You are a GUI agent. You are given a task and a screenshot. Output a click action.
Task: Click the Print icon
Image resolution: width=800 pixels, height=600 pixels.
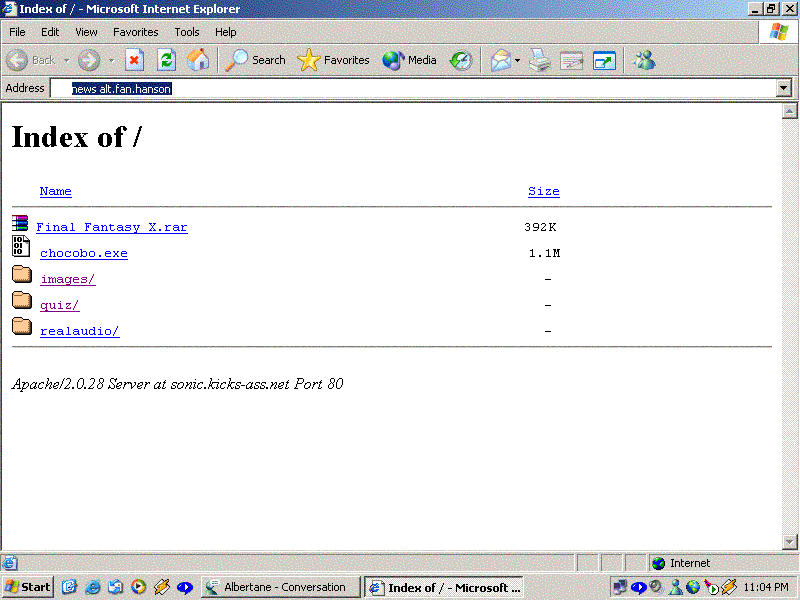pyautogui.click(x=540, y=60)
